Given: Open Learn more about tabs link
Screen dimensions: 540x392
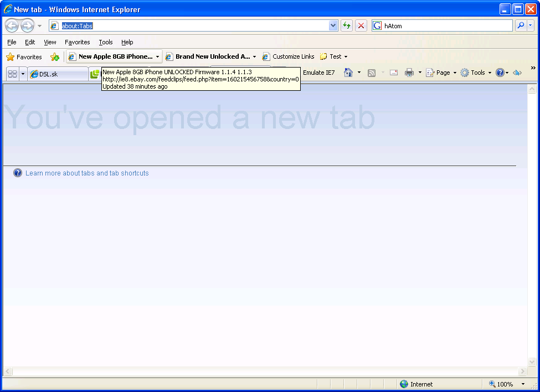Looking at the screenshot, I should [87, 173].
